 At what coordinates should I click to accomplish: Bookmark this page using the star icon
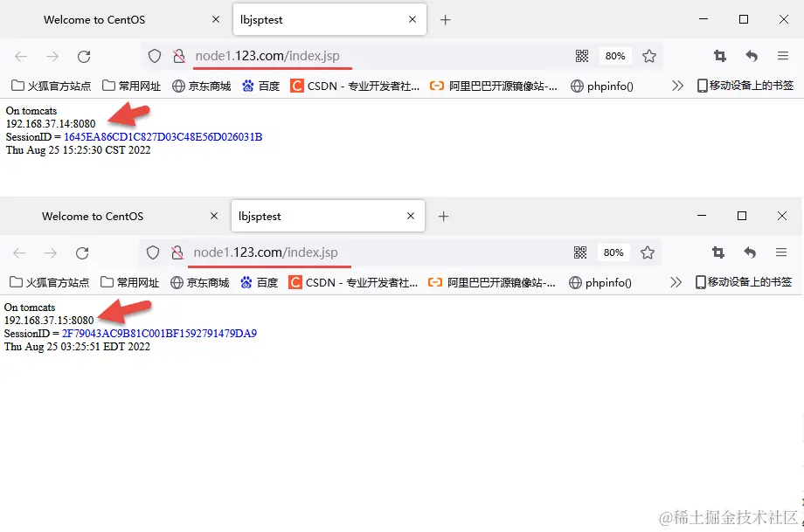[x=649, y=54]
